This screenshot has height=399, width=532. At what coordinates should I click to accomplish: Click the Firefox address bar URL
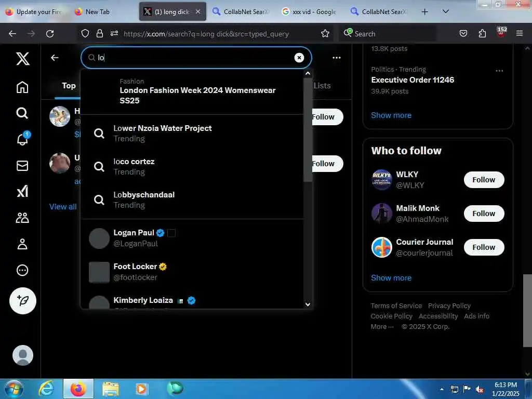point(206,34)
